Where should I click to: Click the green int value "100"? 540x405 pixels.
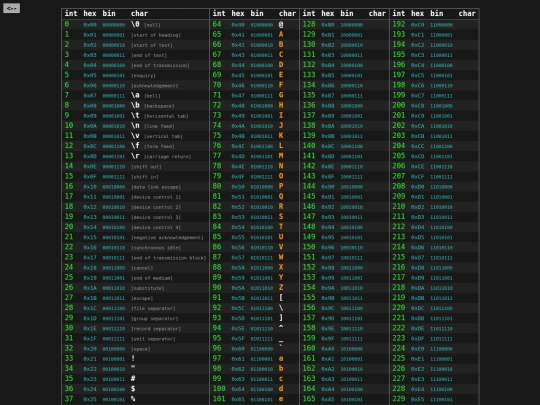point(219,389)
